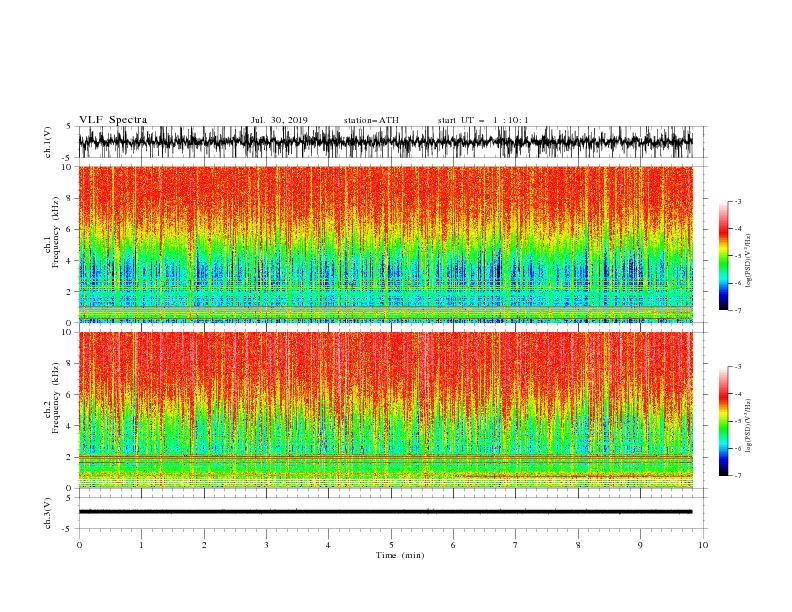Click time axis tick label "9"

coord(640,545)
